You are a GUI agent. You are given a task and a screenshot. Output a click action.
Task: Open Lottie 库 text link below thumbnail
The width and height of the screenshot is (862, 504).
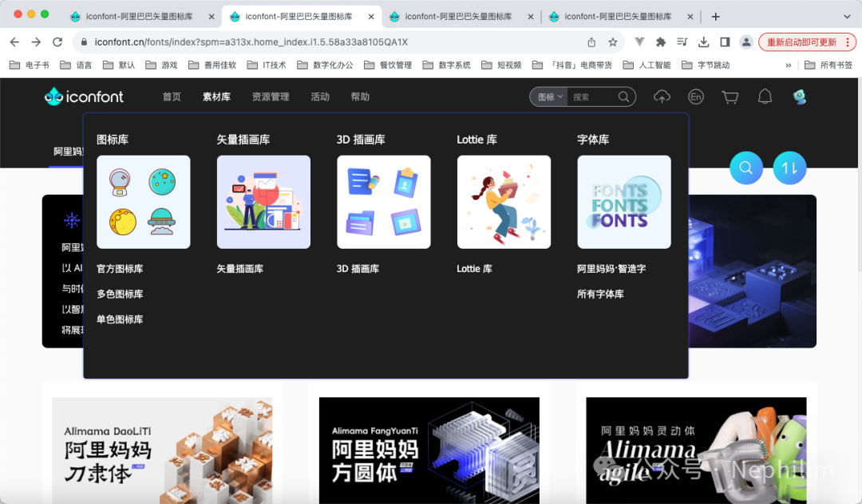474,269
